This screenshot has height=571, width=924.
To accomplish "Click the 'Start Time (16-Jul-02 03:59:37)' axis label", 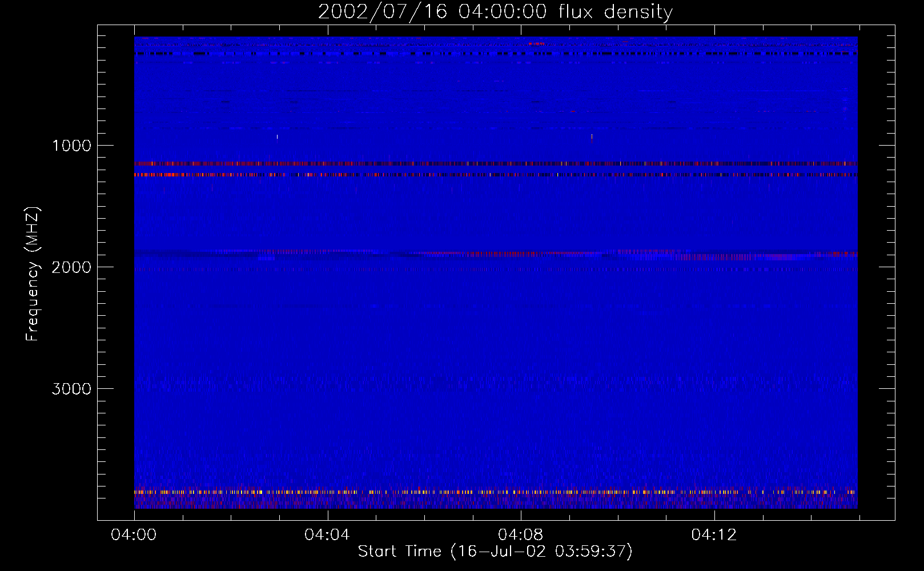I will pyautogui.click(x=495, y=552).
